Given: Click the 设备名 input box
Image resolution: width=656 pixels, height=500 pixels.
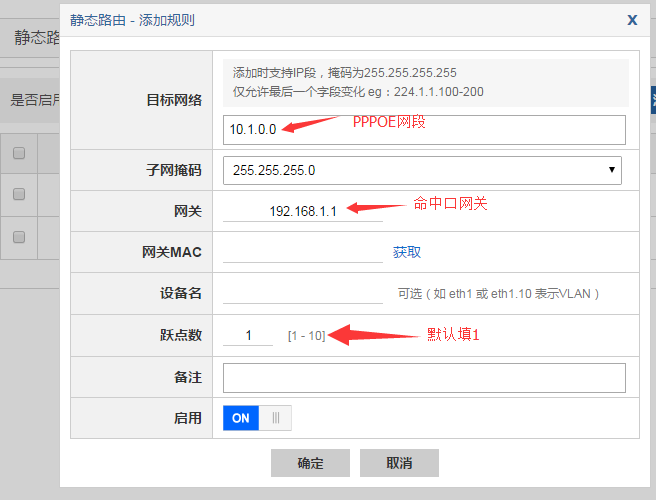Looking at the screenshot, I should (x=302, y=293).
